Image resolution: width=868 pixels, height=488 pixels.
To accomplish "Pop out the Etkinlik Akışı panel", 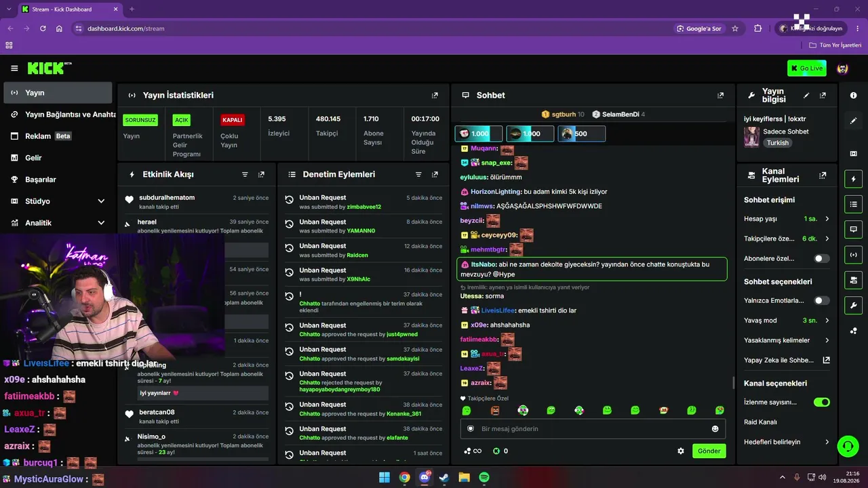I will pos(261,174).
